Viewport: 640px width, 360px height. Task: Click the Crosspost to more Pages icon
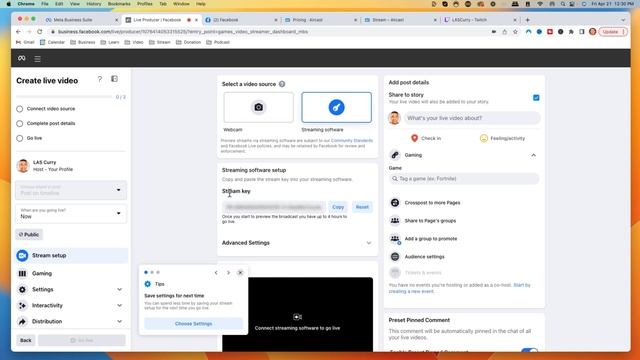click(395, 202)
